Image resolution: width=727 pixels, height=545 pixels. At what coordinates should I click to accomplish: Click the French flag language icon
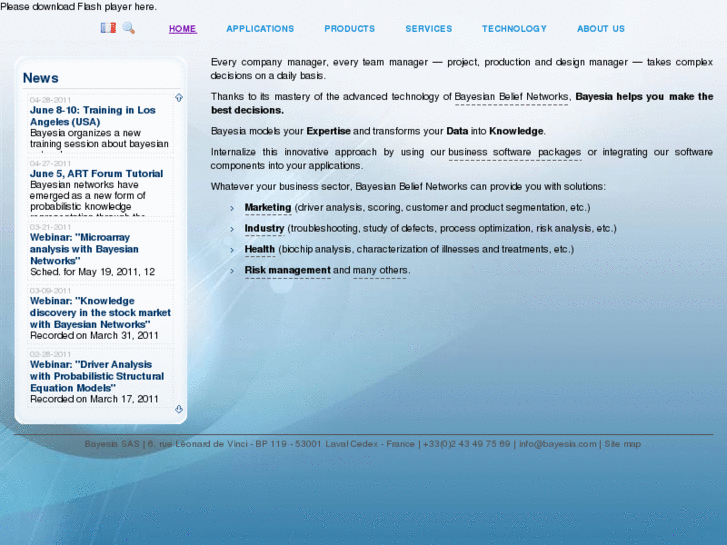(108, 28)
